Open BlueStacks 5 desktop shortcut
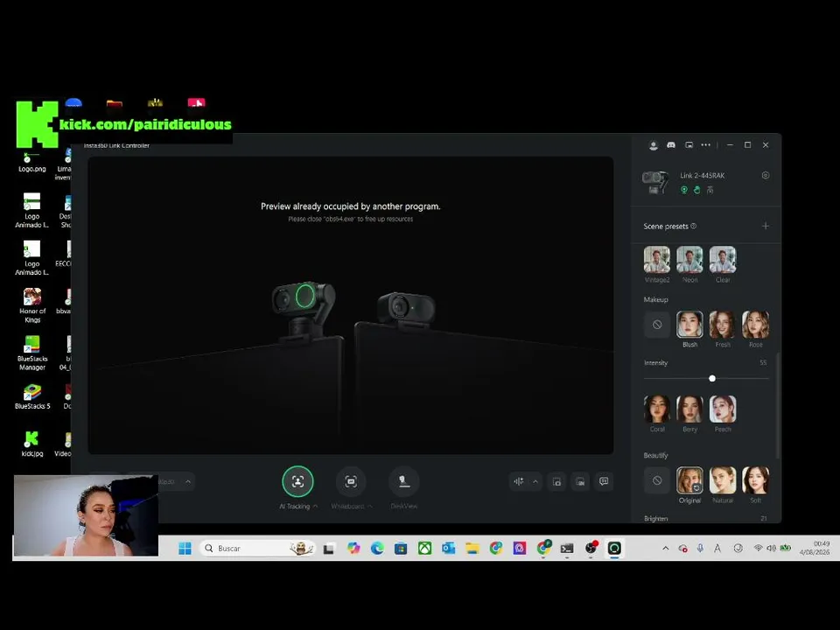 32,397
